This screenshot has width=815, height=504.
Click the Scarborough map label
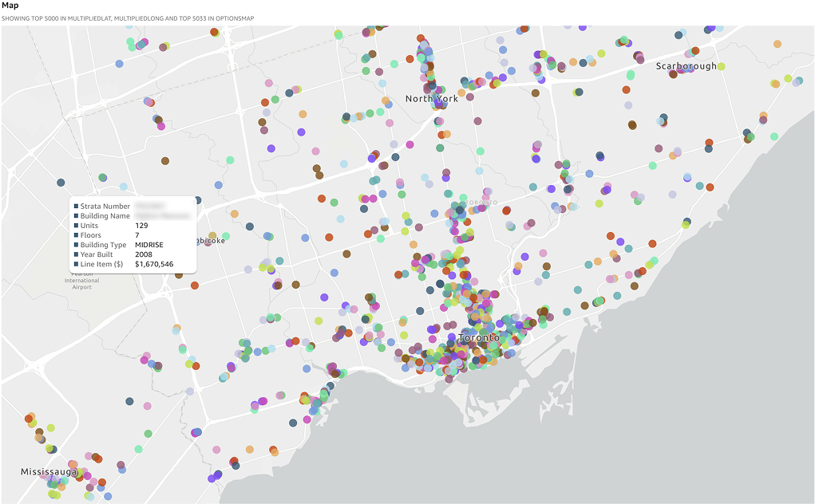tap(686, 66)
